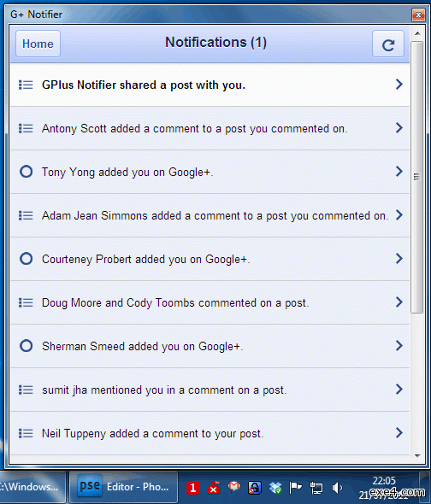Viewport: 431px width, 504px height.
Task: Click list icon beside GPlus Notifier notification
Action: tap(26, 85)
